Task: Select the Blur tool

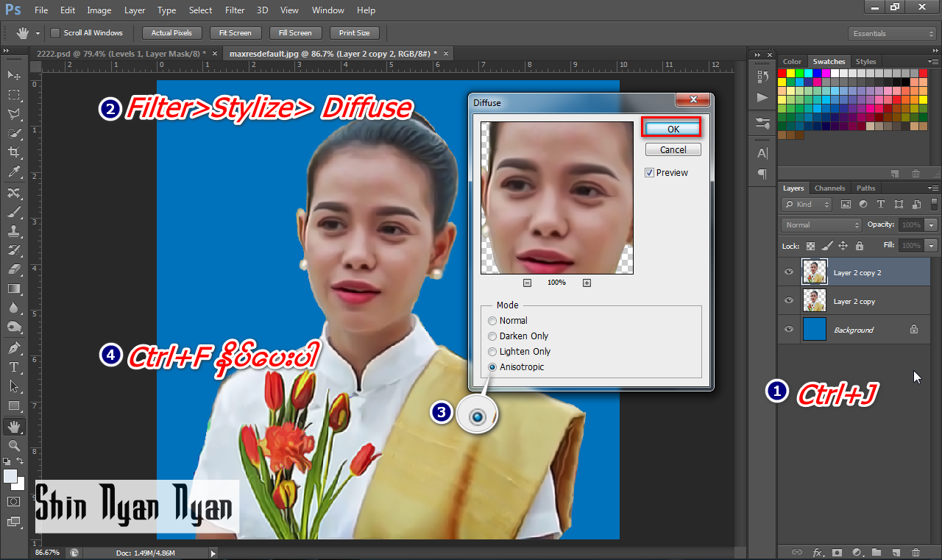Action: coord(14,308)
